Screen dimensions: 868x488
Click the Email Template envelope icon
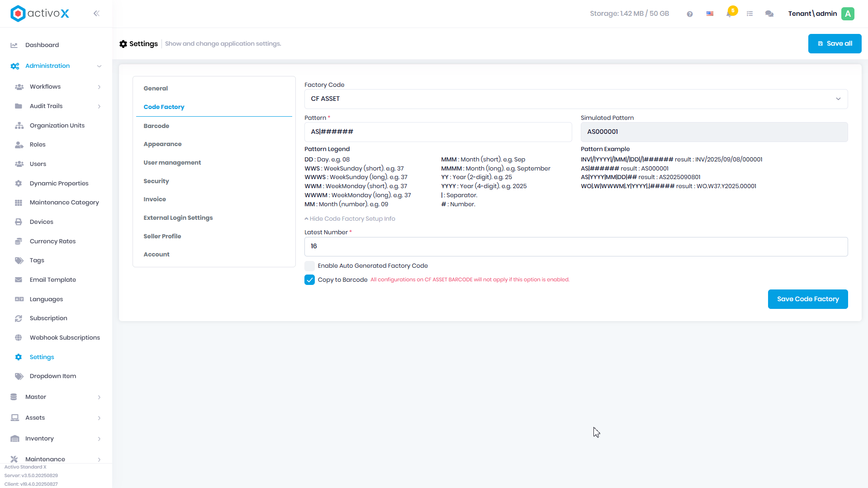19,280
